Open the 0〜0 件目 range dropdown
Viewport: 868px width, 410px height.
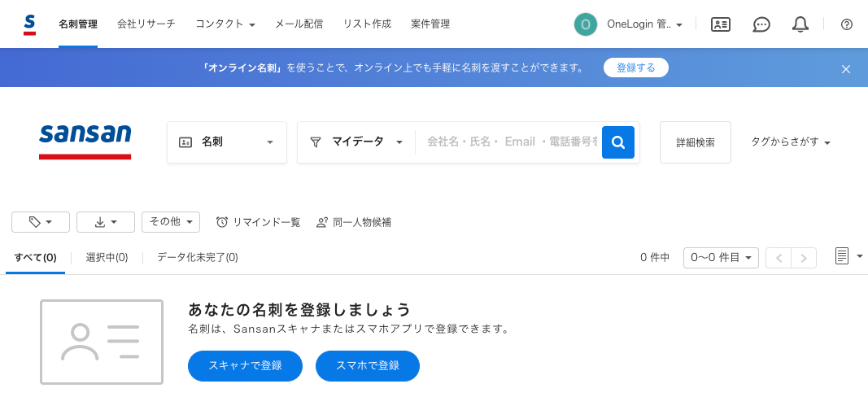click(x=721, y=258)
